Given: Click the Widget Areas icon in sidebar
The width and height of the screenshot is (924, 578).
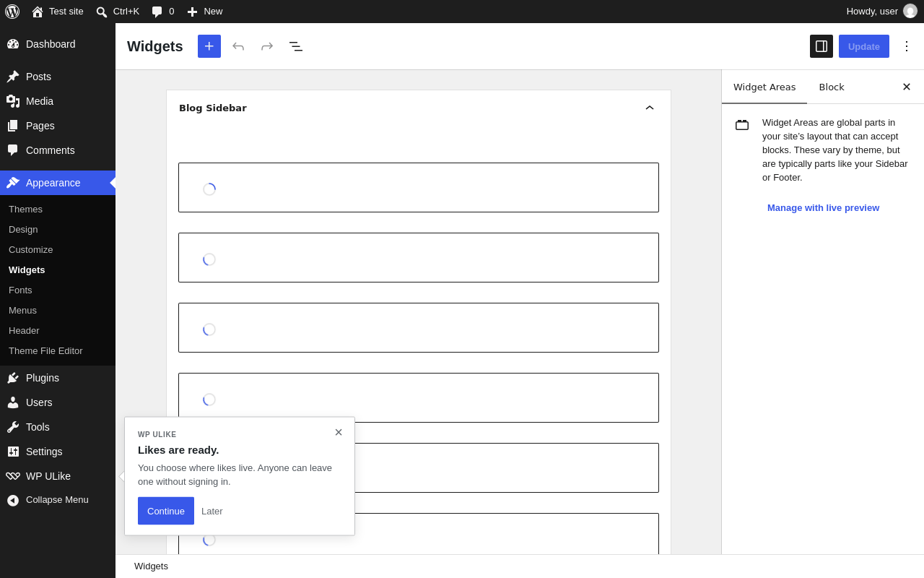Looking at the screenshot, I should click(742, 125).
